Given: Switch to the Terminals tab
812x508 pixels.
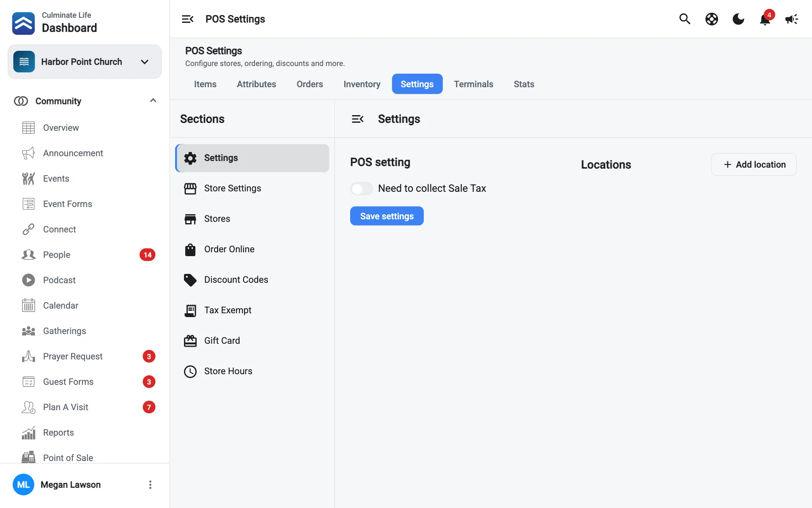Looking at the screenshot, I should click(474, 84).
